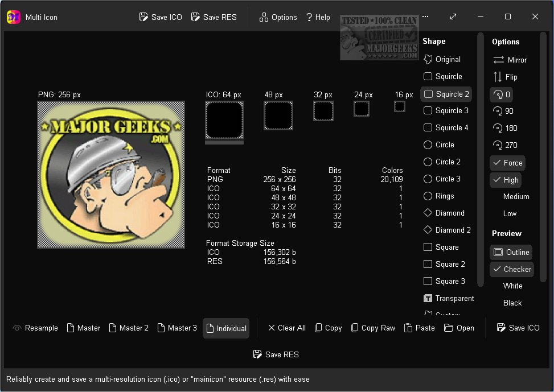Click Save ICO in the bottom bar
This screenshot has width=554, height=392.
tap(518, 328)
